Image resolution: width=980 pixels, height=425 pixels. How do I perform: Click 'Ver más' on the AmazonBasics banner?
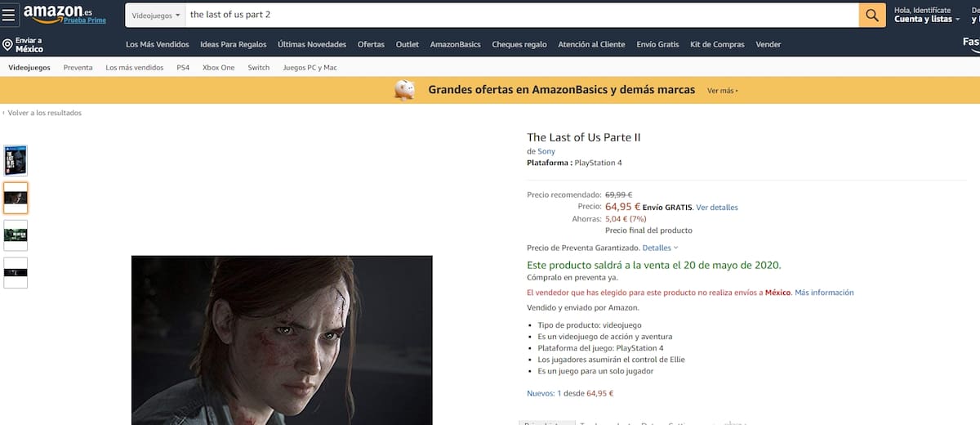723,91
